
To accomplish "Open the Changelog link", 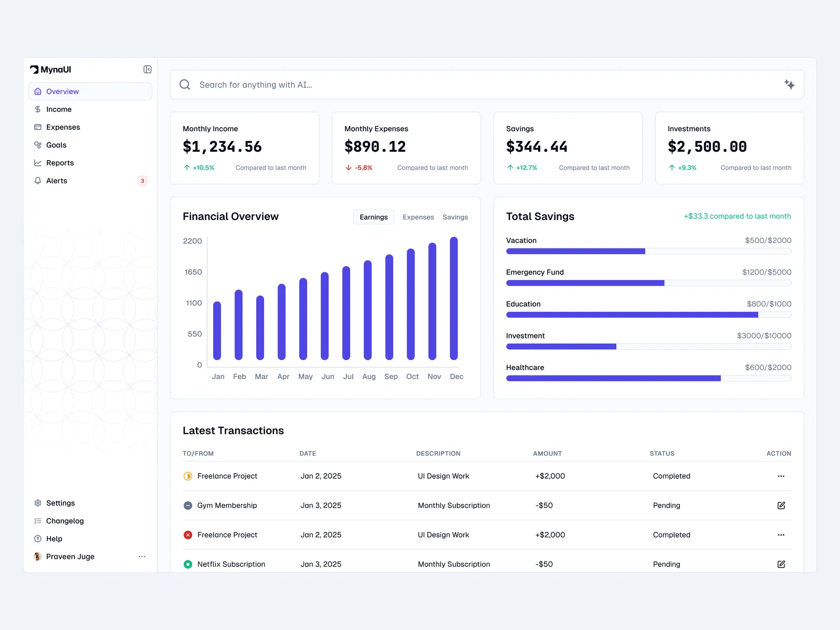I will pyautogui.click(x=65, y=521).
